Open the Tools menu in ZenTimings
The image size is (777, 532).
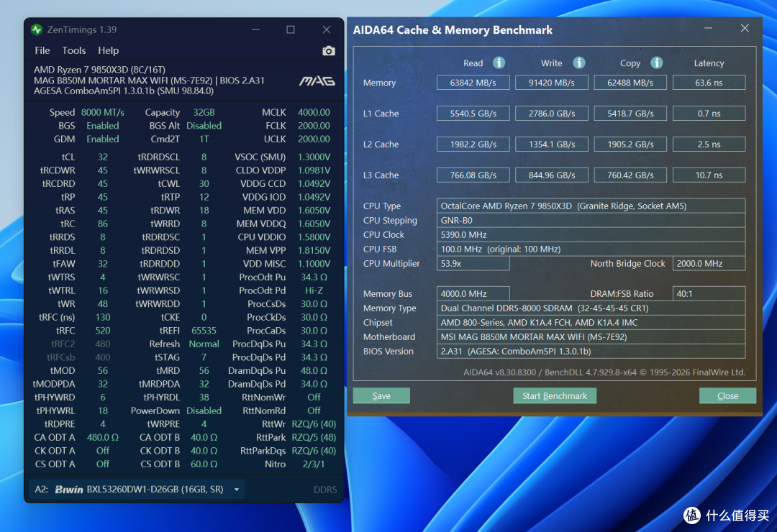point(74,50)
